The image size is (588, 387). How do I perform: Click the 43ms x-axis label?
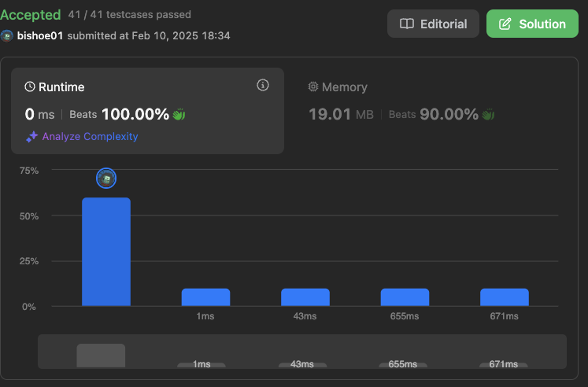tap(305, 316)
